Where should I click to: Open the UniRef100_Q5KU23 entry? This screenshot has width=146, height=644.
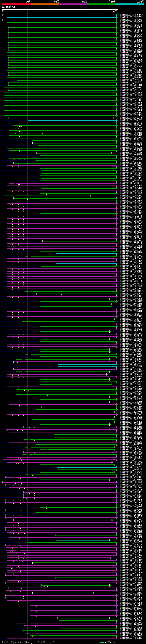tap(131, 120)
